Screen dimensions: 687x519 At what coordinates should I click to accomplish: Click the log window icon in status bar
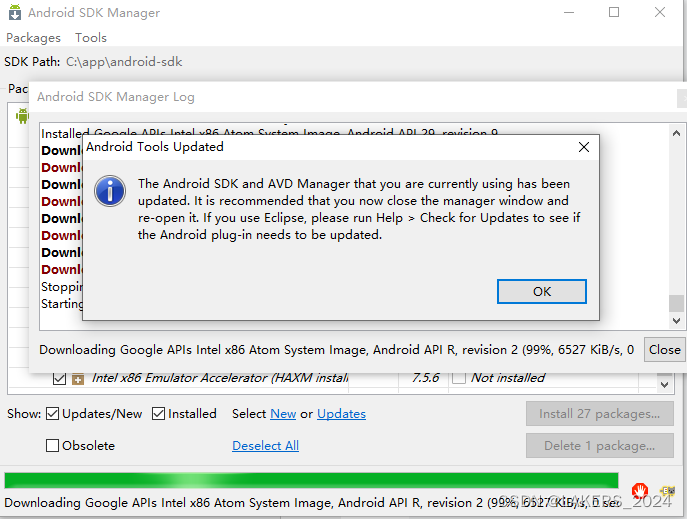click(x=667, y=491)
